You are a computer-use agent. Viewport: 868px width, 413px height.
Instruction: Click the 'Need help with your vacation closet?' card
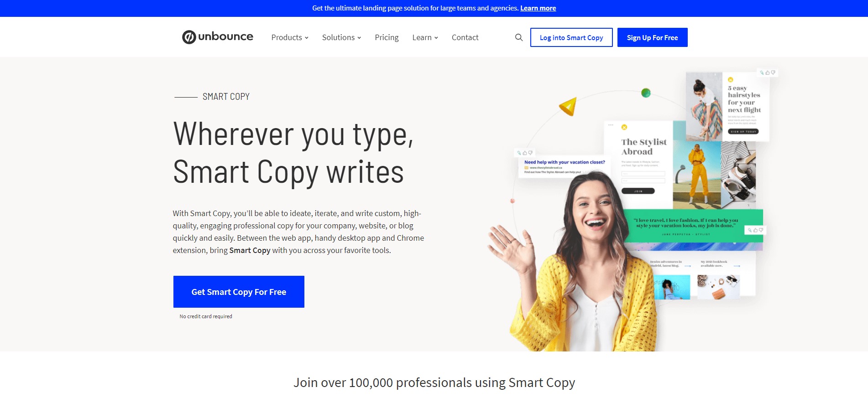pos(564,167)
